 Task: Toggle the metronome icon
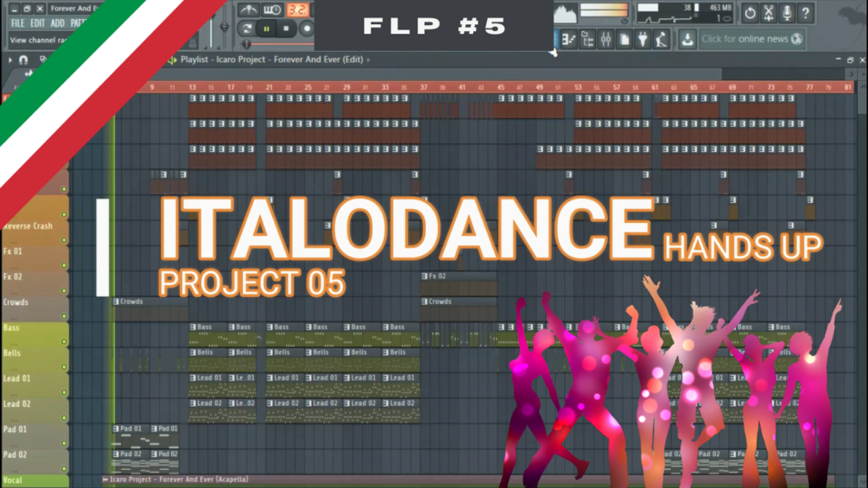point(248,10)
